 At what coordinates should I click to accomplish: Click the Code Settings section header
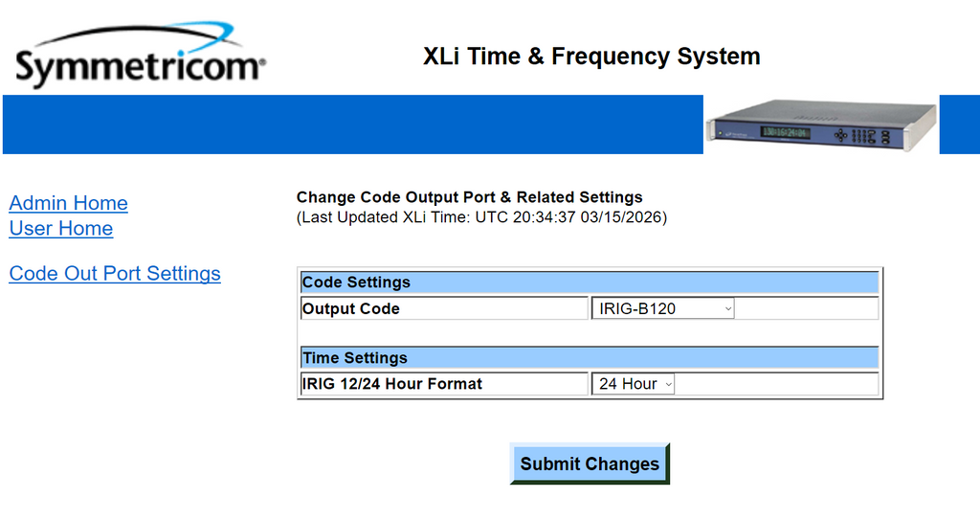[x=589, y=283]
